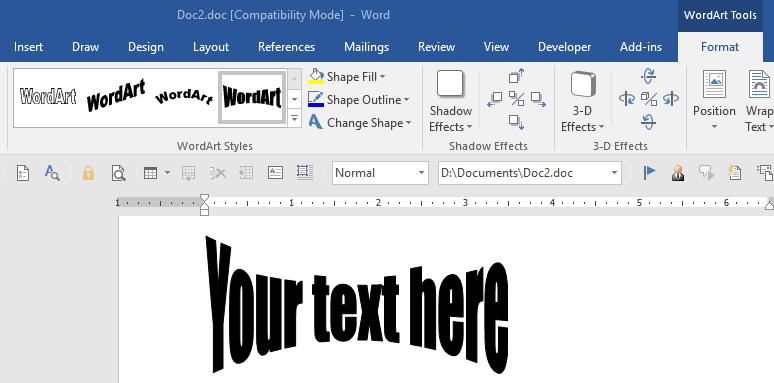The height and width of the screenshot is (383, 774).
Task: Open the Add-ins tab
Action: (641, 47)
